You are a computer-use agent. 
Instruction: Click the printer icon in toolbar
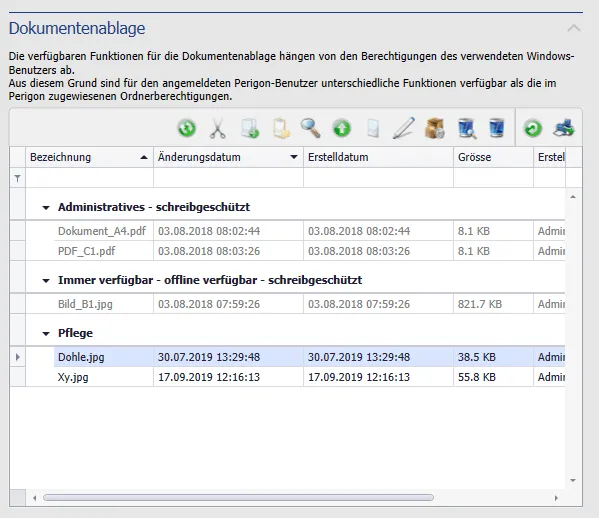point(564,128)
